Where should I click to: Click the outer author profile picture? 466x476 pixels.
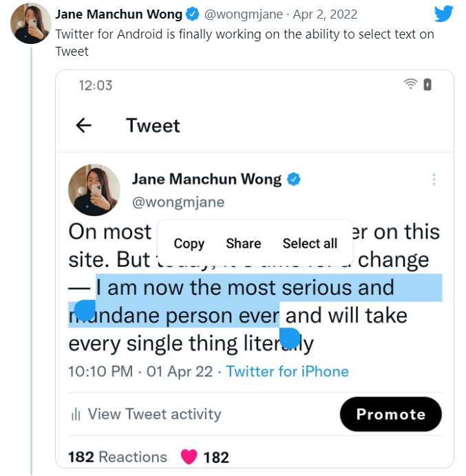point(31,23)
